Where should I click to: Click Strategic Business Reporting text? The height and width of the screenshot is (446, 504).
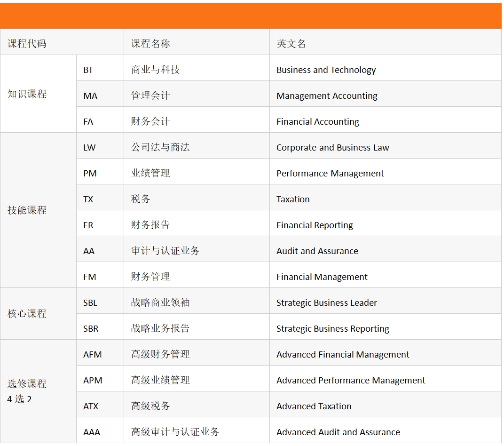[332, 328]
